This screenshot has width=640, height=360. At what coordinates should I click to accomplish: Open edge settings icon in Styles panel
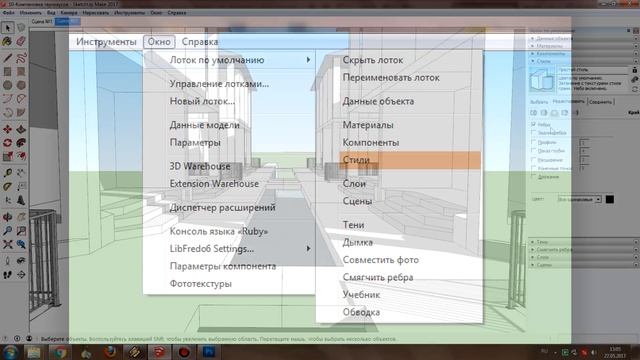[533, 113]
